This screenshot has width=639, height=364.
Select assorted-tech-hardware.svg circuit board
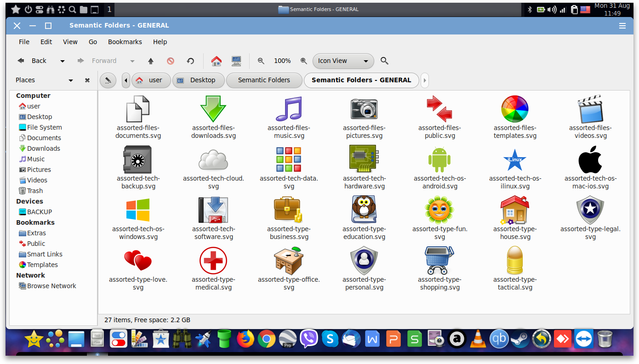[x=363, y=159]
